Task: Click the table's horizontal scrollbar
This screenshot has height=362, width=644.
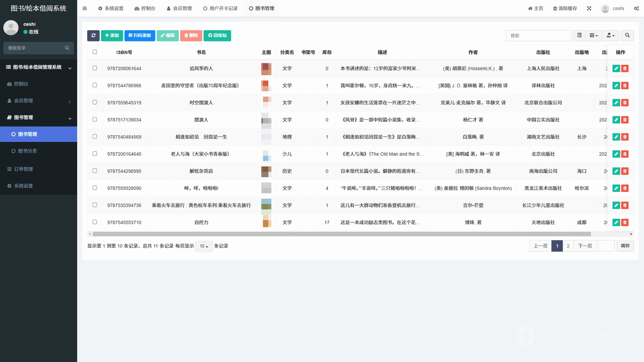Action: tap(341, 234)
